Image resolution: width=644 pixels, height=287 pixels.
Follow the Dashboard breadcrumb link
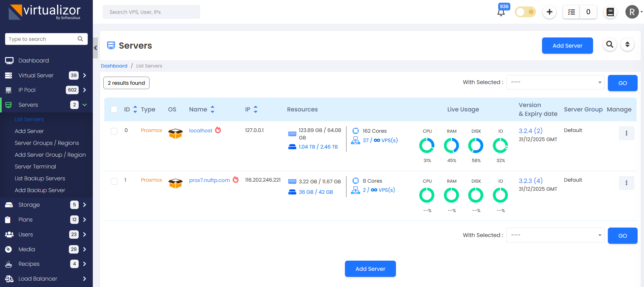point(114,66)
